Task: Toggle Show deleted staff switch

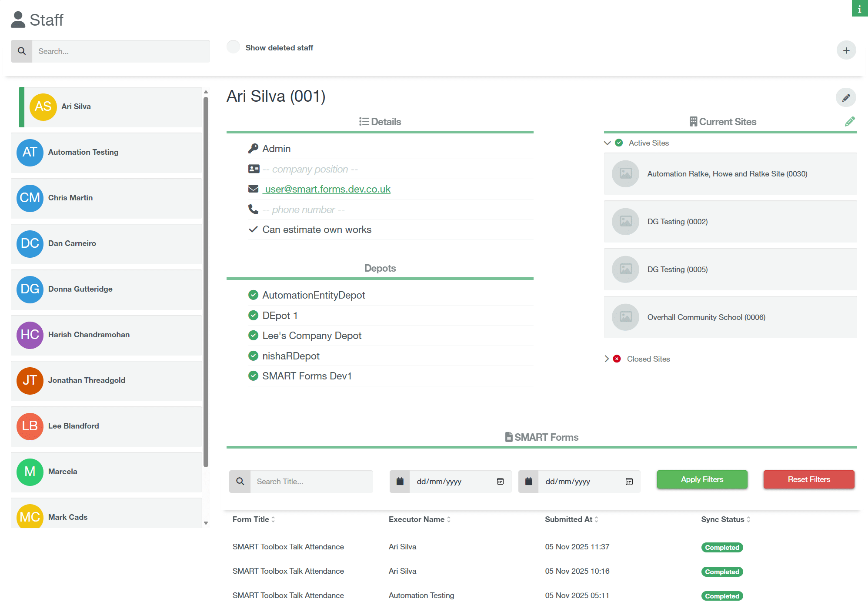Action: (234, 47)
